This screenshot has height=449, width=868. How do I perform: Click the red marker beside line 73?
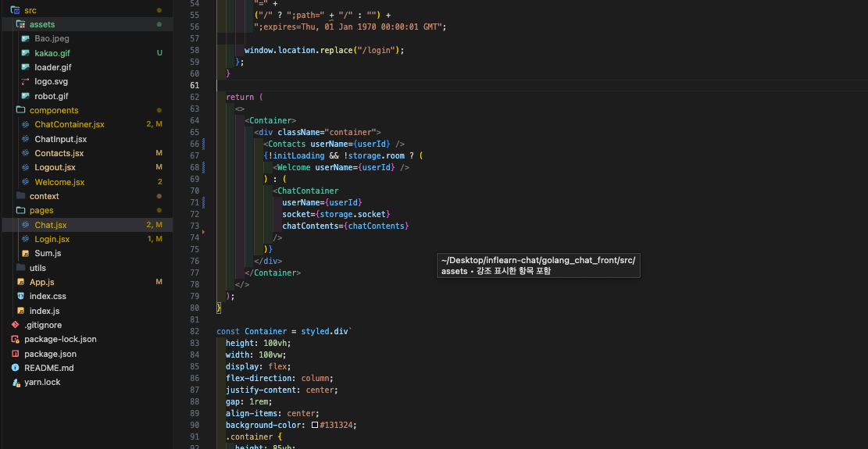pyautogui.click(x=203, y=232)
